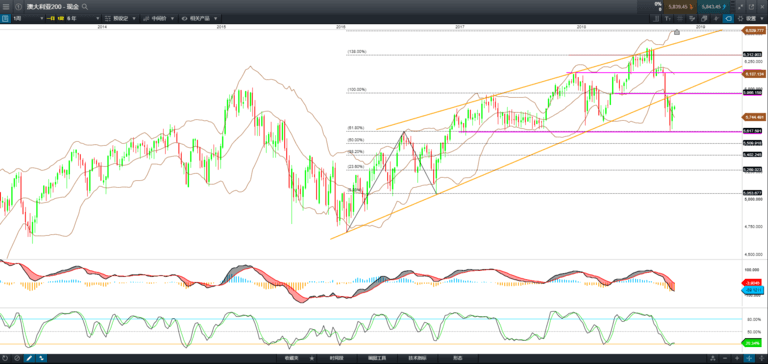This screenshot has width=768, height=364.
Task: Click the blue chart-type icon in the toolbar
Action: (x=5, y=18)
